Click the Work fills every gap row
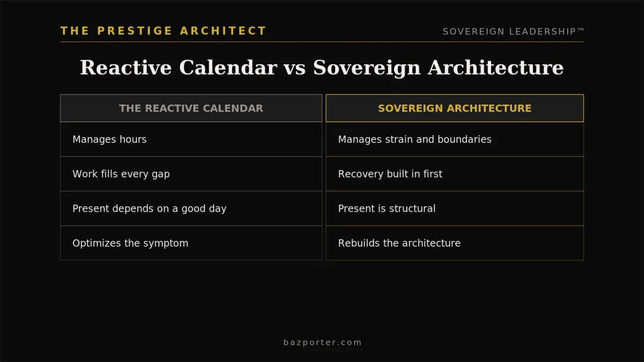644x362 pixels. (191, 174)
